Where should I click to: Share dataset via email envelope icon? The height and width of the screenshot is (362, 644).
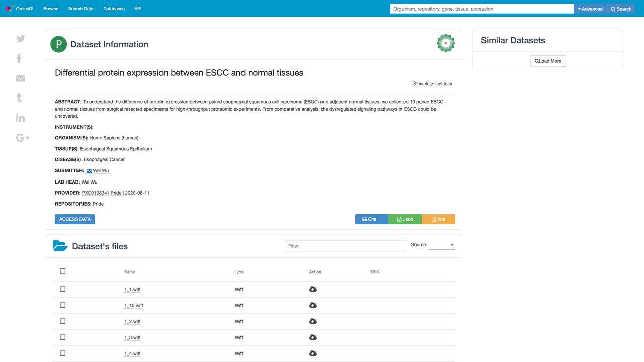[21, 78]
